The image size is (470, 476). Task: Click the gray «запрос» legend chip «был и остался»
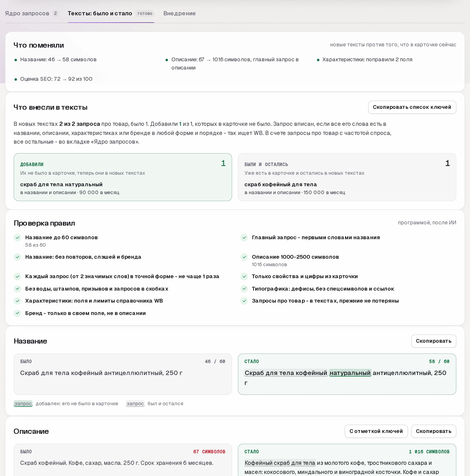(x=135, y=404)
